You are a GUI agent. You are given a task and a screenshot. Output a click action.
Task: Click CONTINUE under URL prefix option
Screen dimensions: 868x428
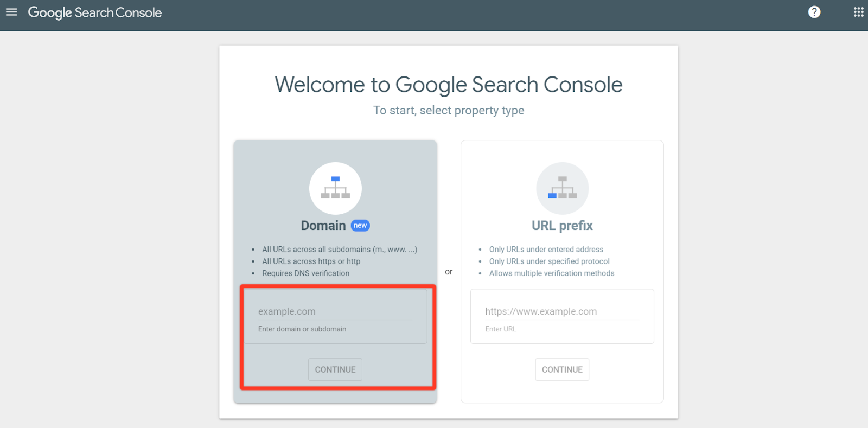pos(562,369)
